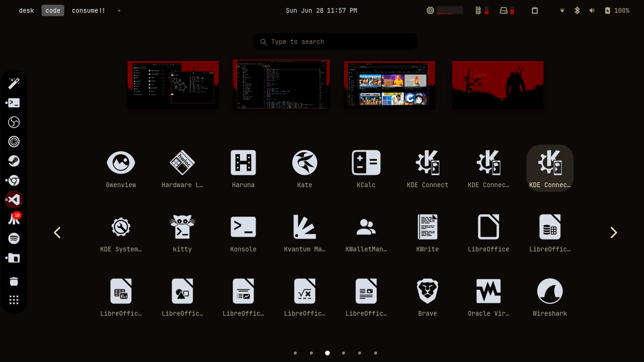Open the memory usage indicator

pos(482,11)
